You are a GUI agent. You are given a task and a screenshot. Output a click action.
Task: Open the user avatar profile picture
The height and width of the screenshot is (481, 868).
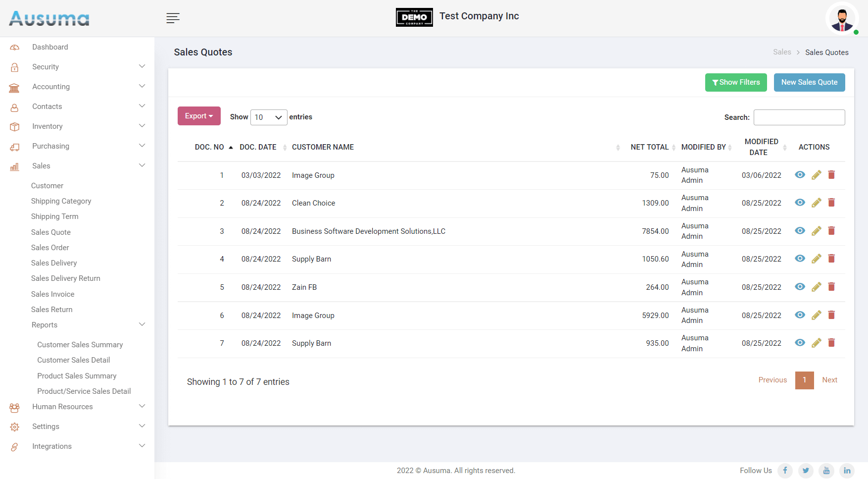(x=842, y=19)
